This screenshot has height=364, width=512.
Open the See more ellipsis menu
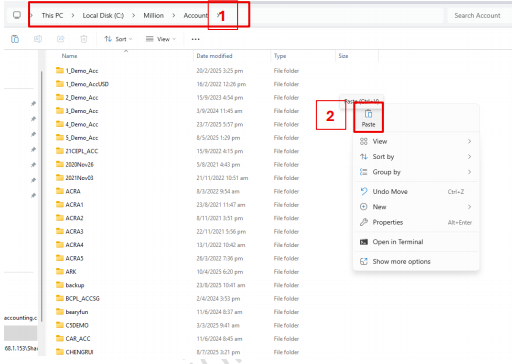tap(196, 39)
